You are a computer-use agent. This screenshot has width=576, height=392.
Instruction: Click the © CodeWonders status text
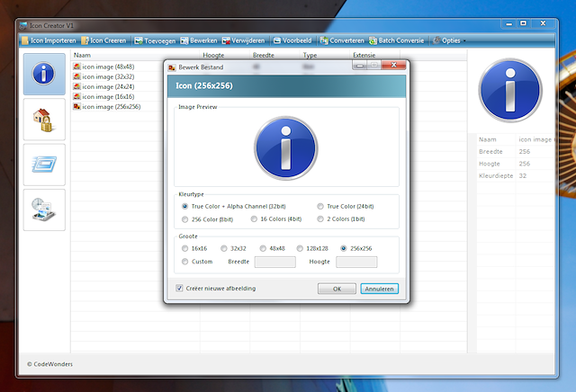(50, 364)
